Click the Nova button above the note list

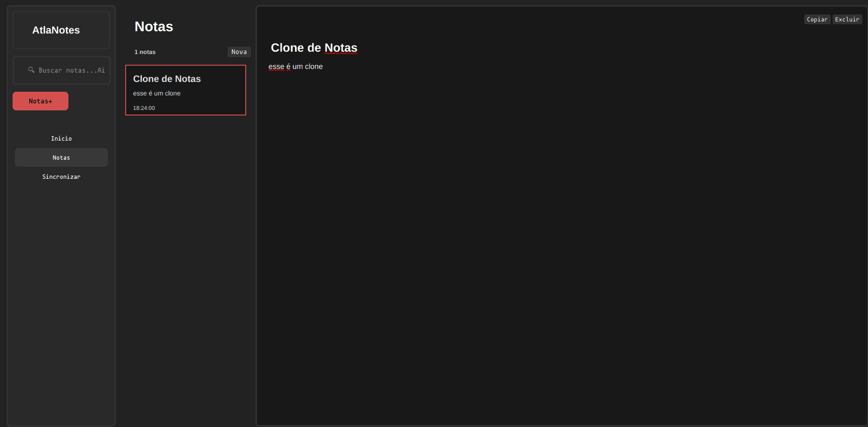(x=239, y=52)
